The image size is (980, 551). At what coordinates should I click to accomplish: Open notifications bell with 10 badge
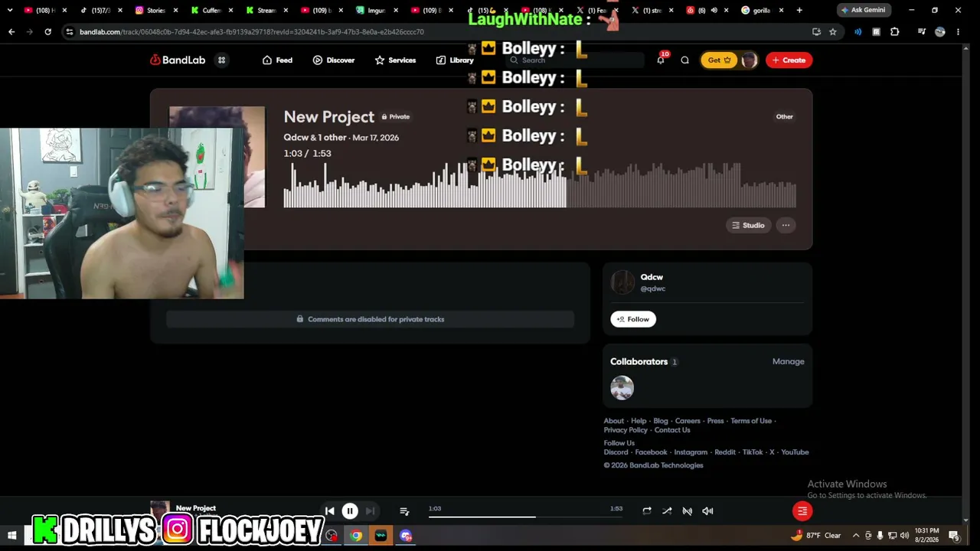coord(661,60)
